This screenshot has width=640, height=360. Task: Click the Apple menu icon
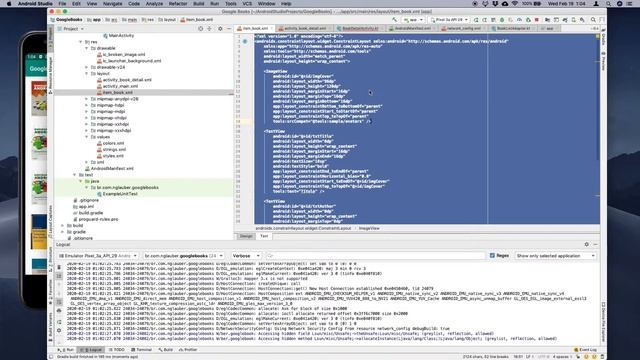(x=9, y=4)
